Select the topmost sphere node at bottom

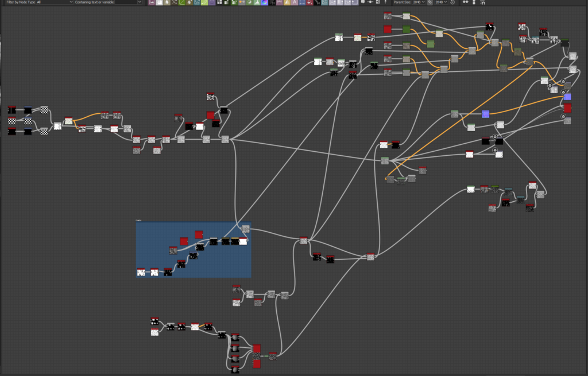[x=235, y=337]
